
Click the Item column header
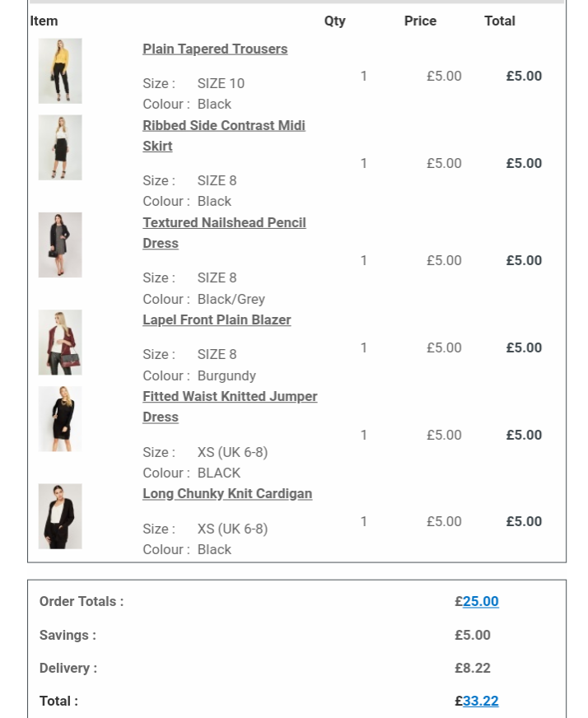pyautogui.click(x=44, y=21)
